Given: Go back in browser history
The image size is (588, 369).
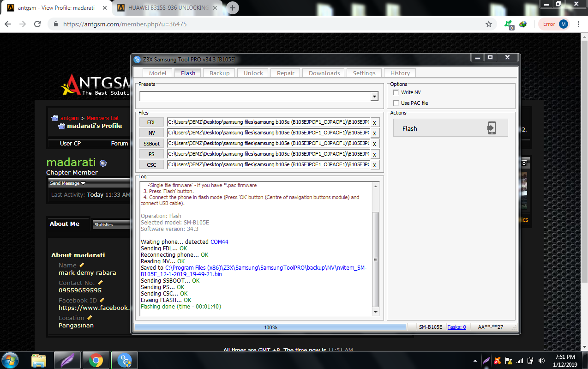Looking at the screenshot, I should pyautogui.click(x=8, y=24).
